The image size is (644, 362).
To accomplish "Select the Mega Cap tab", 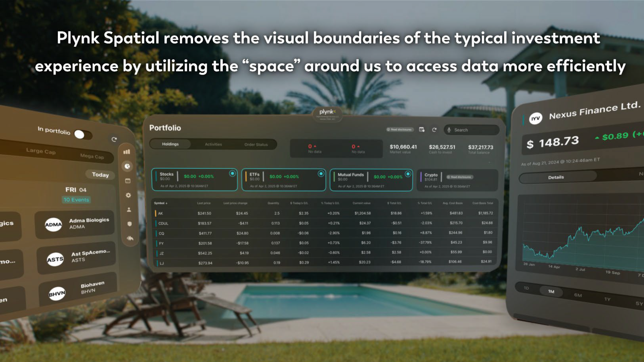I will [92, 156].
